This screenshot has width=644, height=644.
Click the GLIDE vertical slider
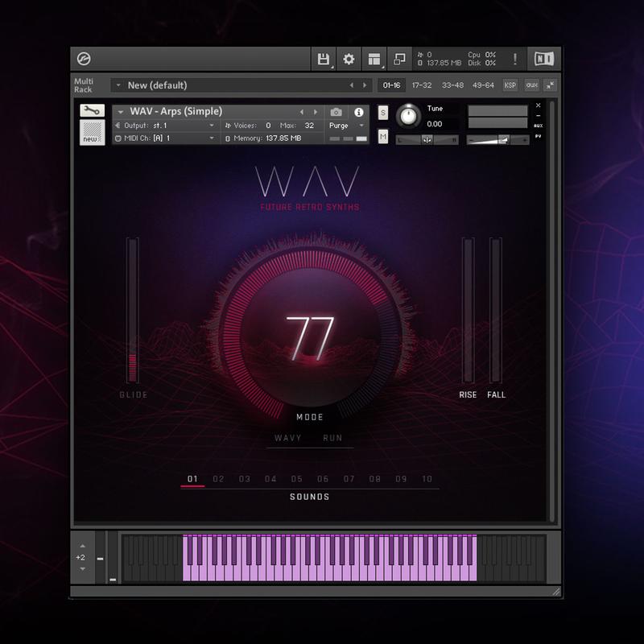[x=133, y=311]
